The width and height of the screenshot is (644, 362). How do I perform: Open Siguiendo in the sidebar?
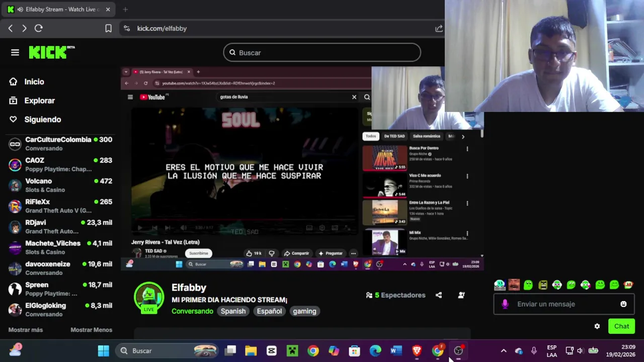pos(35,119)
